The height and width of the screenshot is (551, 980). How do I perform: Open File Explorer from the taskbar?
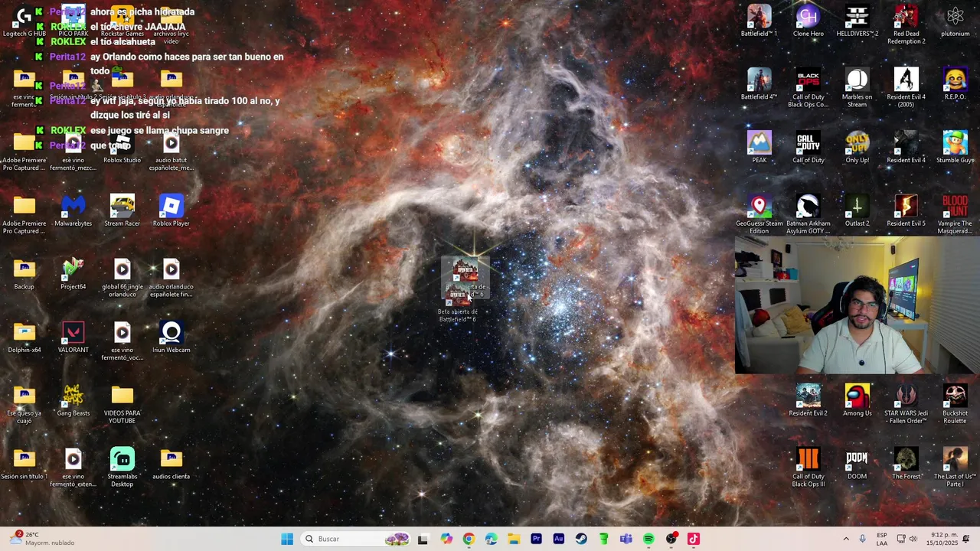(x=514, y=539)
